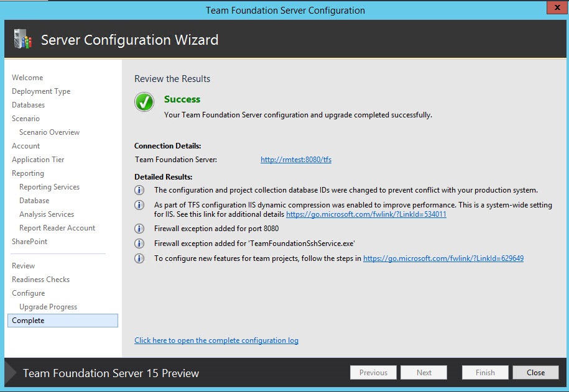Click the Finish button
This screenshot has height=392, width=569.
point(485,372)
